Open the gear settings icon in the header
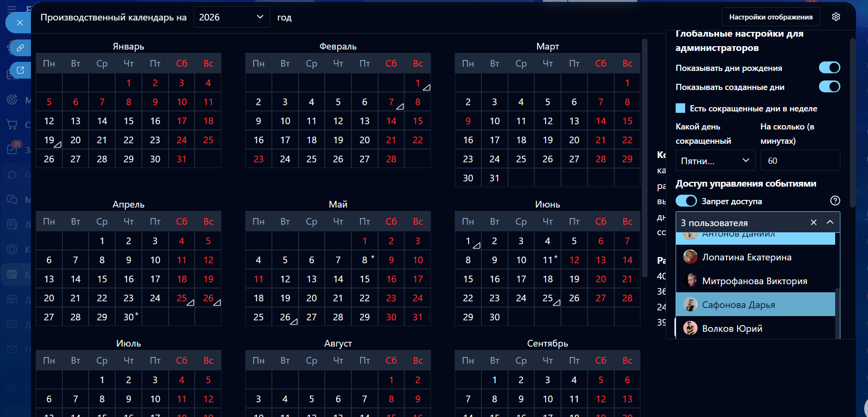The height and width of the screenshot is (417, 868). [836, 17]
